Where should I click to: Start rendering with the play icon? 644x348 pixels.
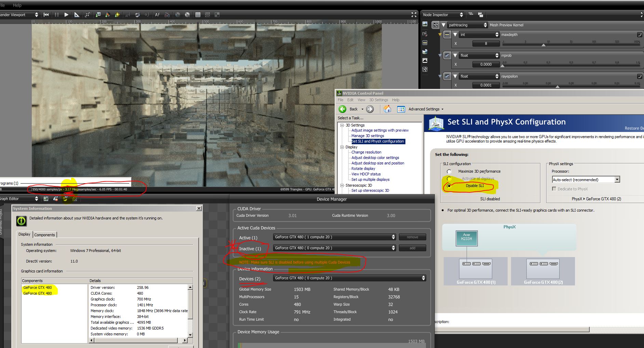pyautogui.click(x=66, y=15)
